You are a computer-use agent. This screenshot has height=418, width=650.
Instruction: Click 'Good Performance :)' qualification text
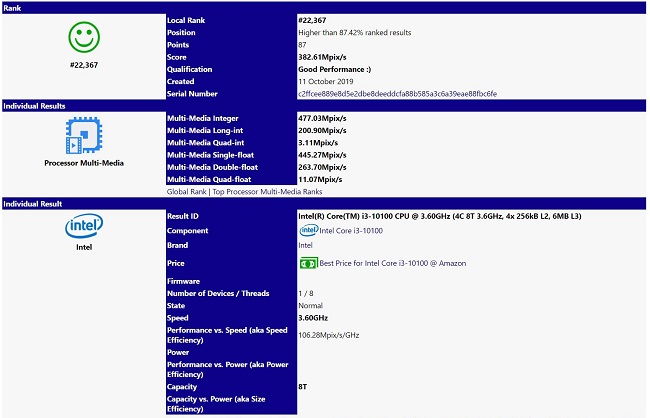(x=335, y=69)
